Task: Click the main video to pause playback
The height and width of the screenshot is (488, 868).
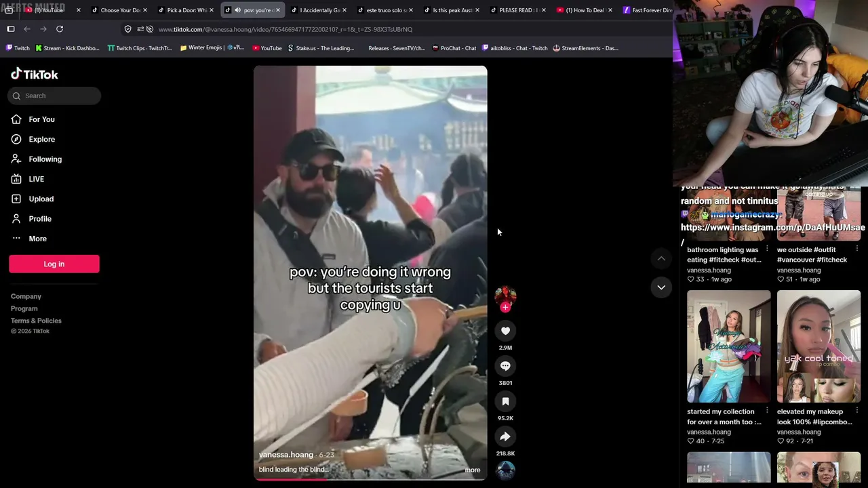Action: coord(370,273)
